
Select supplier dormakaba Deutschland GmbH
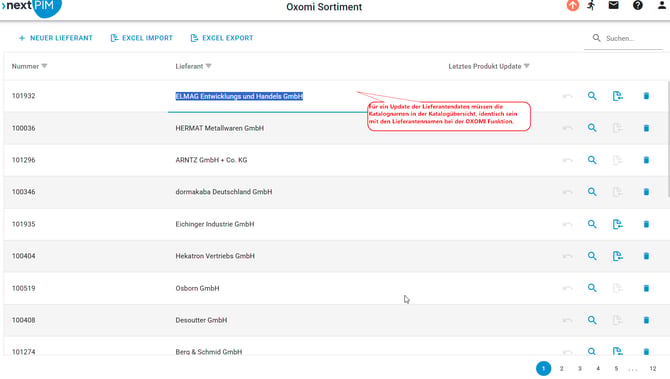223,192
